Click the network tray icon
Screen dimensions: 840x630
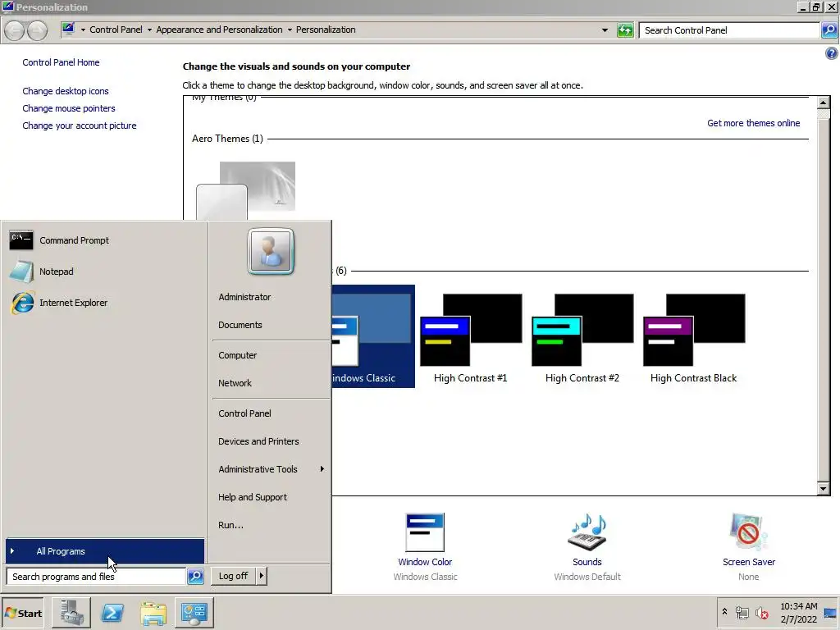tap(742, 612)
